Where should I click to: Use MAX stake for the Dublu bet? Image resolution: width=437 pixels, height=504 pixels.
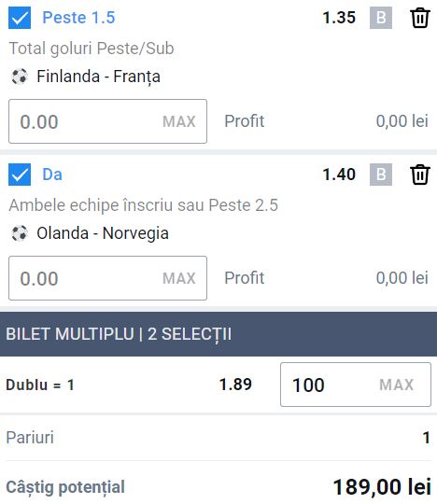pos(396,385)
